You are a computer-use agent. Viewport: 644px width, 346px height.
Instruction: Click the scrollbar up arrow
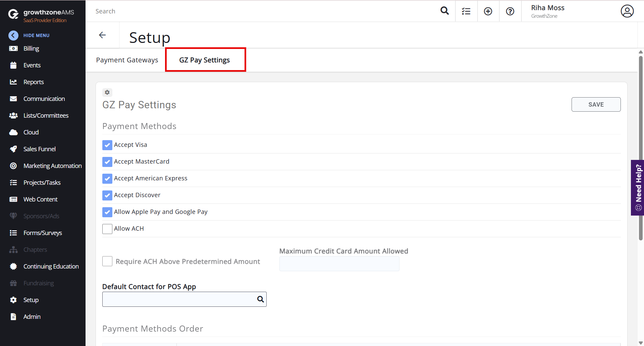(641, 52)
